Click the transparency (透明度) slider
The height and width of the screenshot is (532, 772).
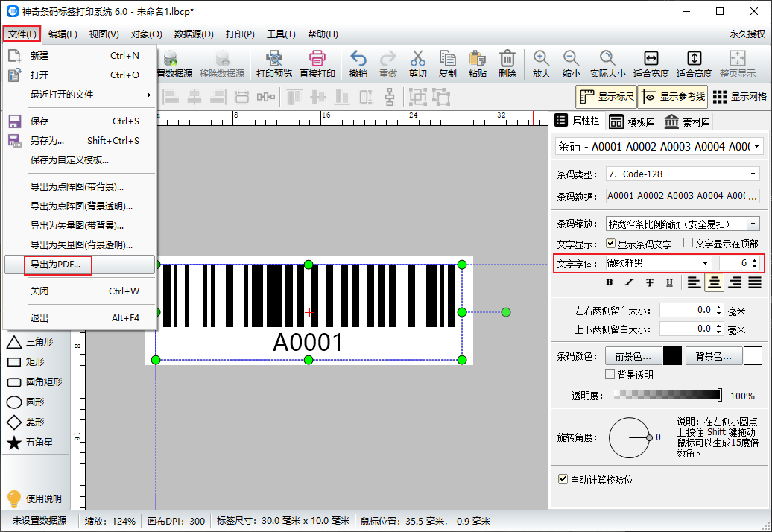coord(668,395)
